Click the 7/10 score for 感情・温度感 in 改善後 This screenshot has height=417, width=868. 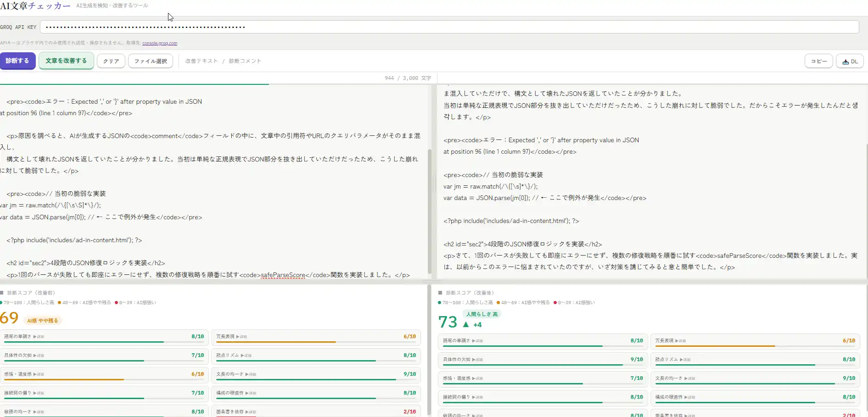pyautogui.click(x=637, y=378)
